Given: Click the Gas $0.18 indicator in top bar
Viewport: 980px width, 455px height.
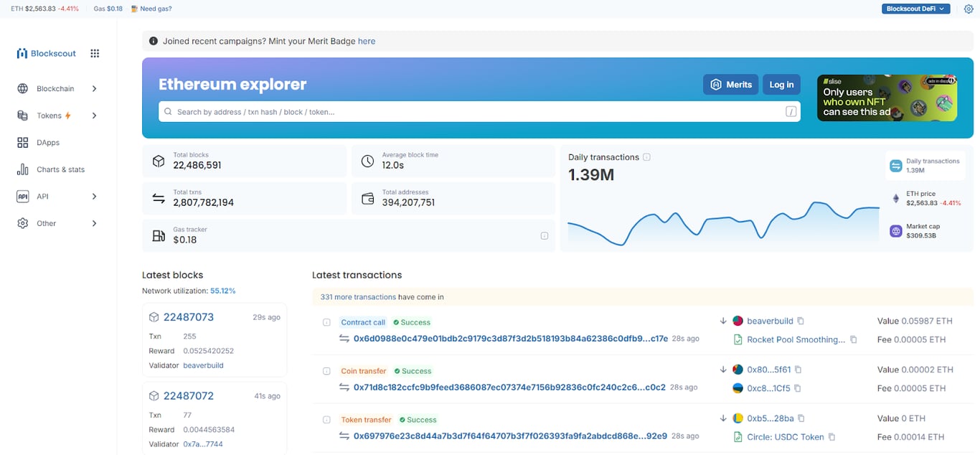Looking at the screenshot, I should [x=108, y=9].
